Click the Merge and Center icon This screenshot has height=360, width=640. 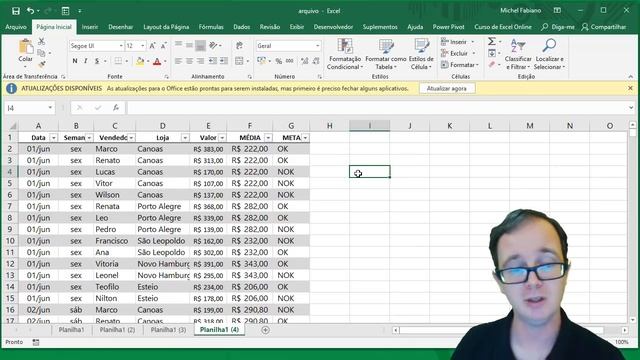(239, 61)
